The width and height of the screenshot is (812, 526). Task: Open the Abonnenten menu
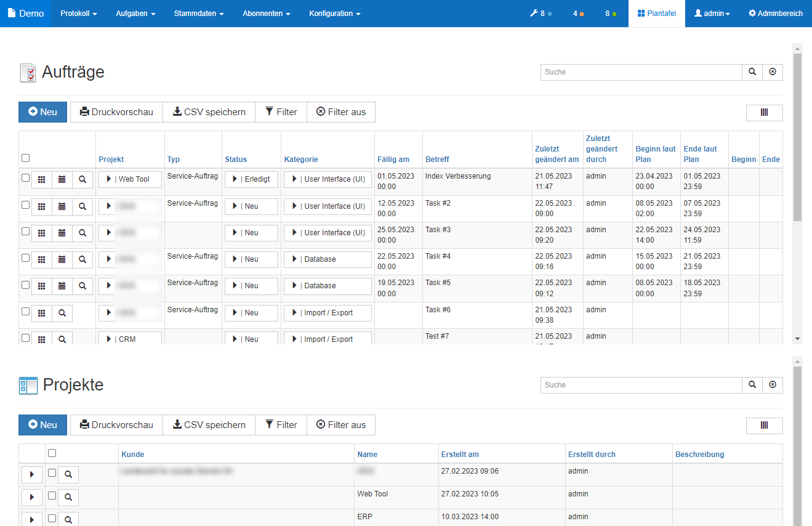[x=267, y=13]
